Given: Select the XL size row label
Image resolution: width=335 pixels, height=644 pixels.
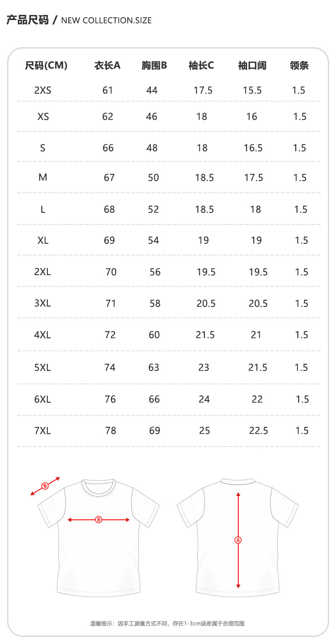Looking at the screenshot, I should click(x=43, y=240).
